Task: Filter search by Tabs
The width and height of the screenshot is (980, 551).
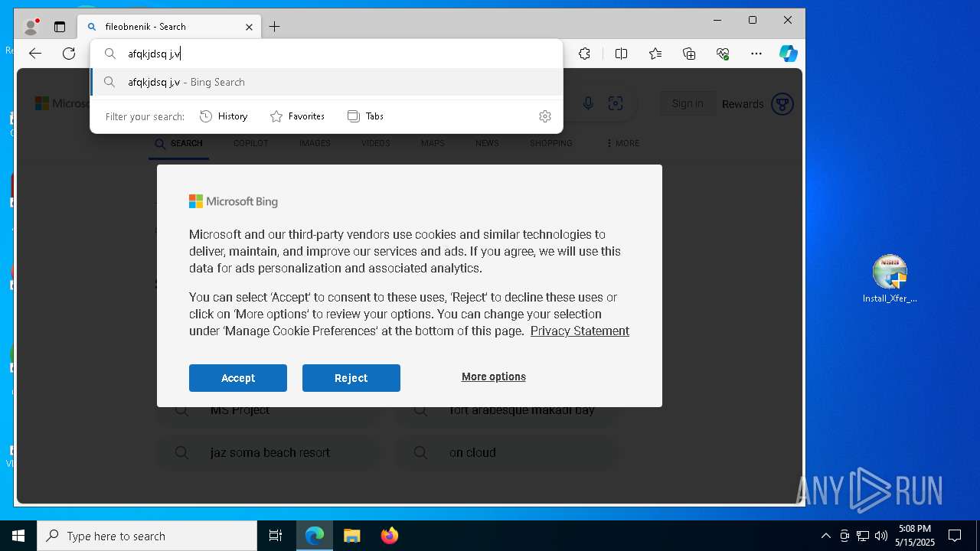Action: [x=365, y=116]
